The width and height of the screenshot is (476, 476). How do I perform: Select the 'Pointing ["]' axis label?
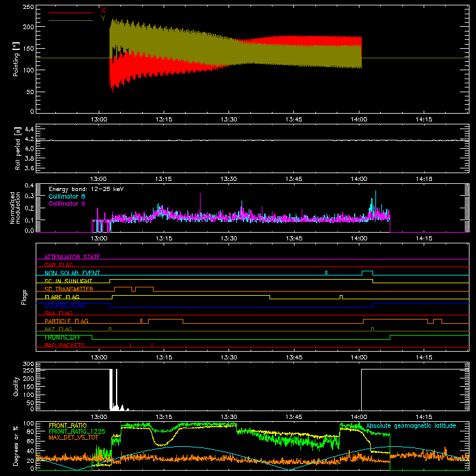point(16,59)
